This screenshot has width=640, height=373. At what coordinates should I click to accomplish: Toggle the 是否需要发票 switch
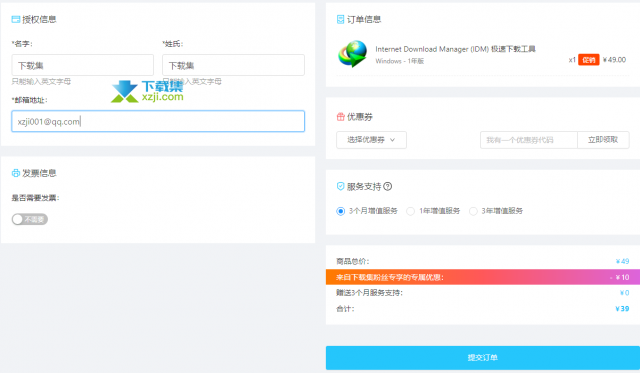coord(29,219)
